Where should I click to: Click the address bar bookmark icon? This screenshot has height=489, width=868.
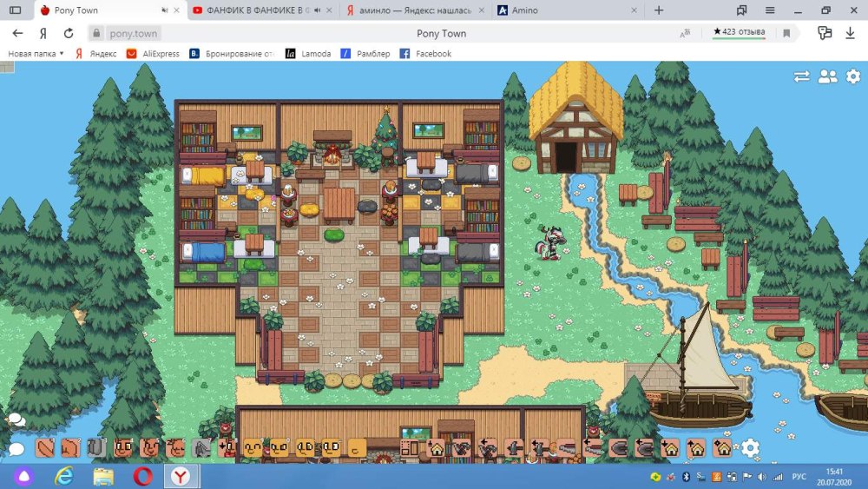click(786, 33)
